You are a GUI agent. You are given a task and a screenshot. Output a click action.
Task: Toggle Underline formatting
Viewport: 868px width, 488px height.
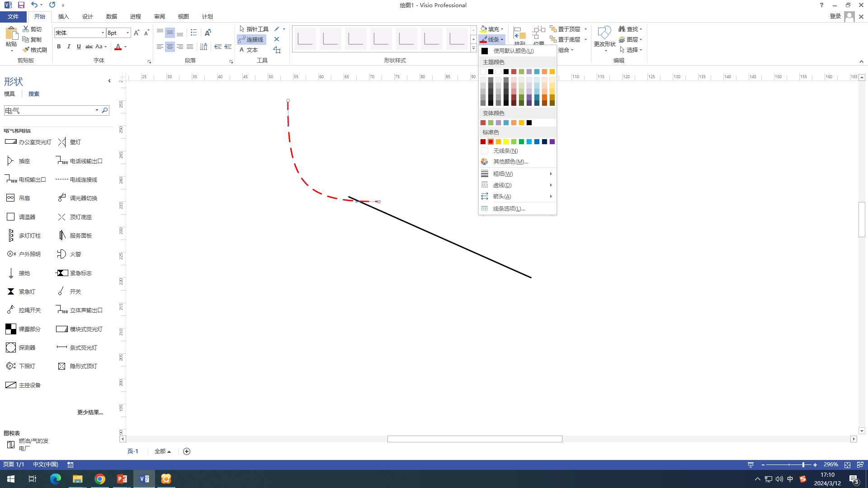79,47
